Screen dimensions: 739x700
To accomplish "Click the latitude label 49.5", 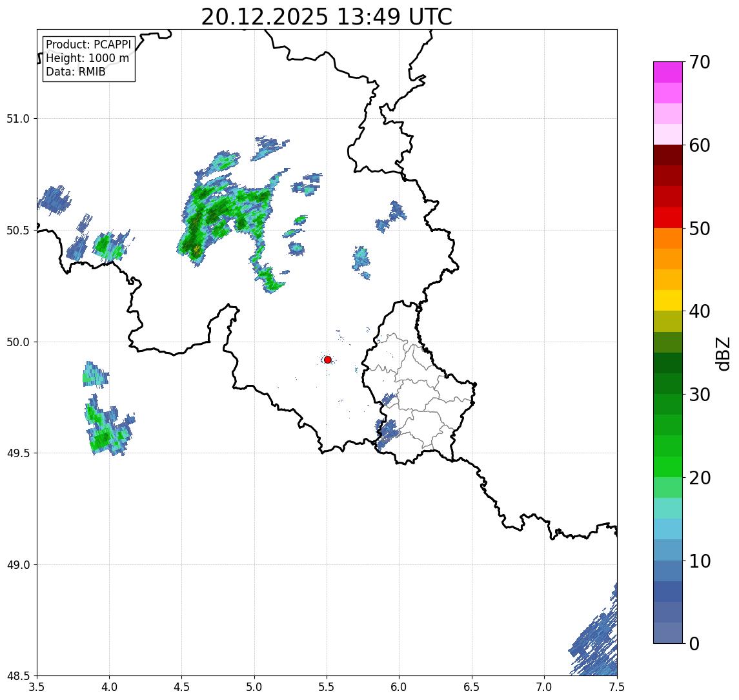I will 17,453.
